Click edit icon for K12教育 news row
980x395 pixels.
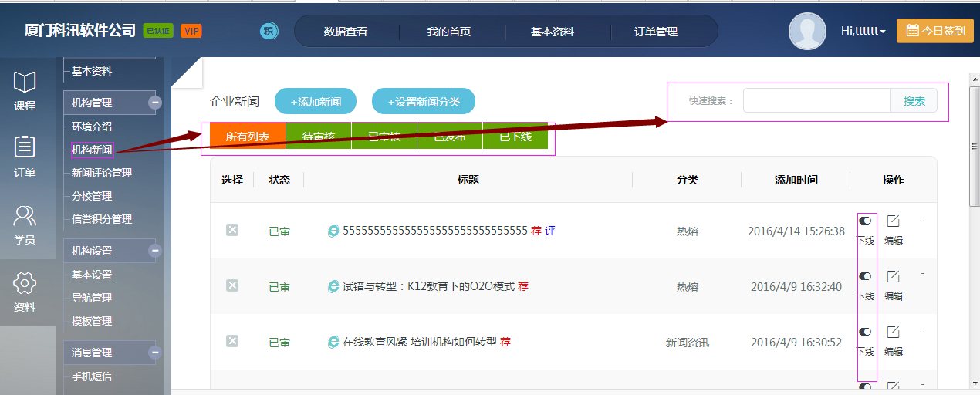893,276
